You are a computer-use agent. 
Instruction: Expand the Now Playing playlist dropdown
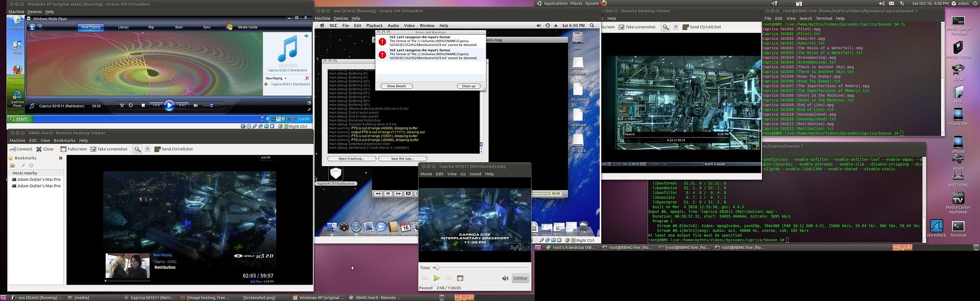pyautogui.click(x=276, y=78)
